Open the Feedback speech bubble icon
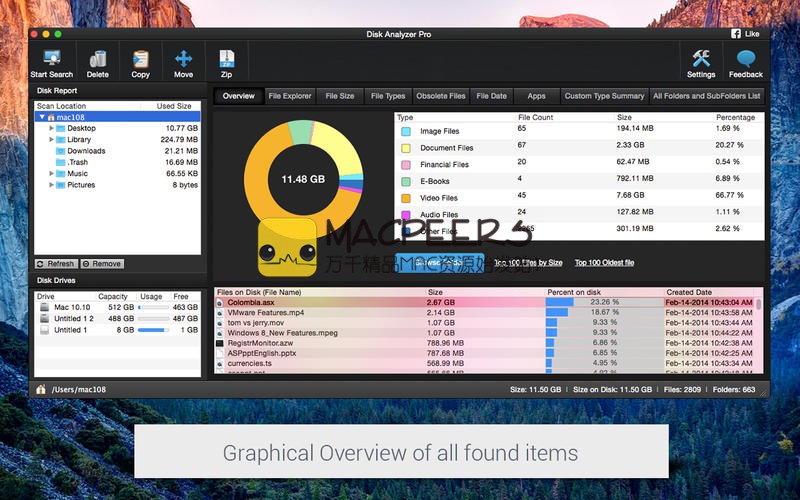This screenshot has width=800, height=500. pos(746,59)
